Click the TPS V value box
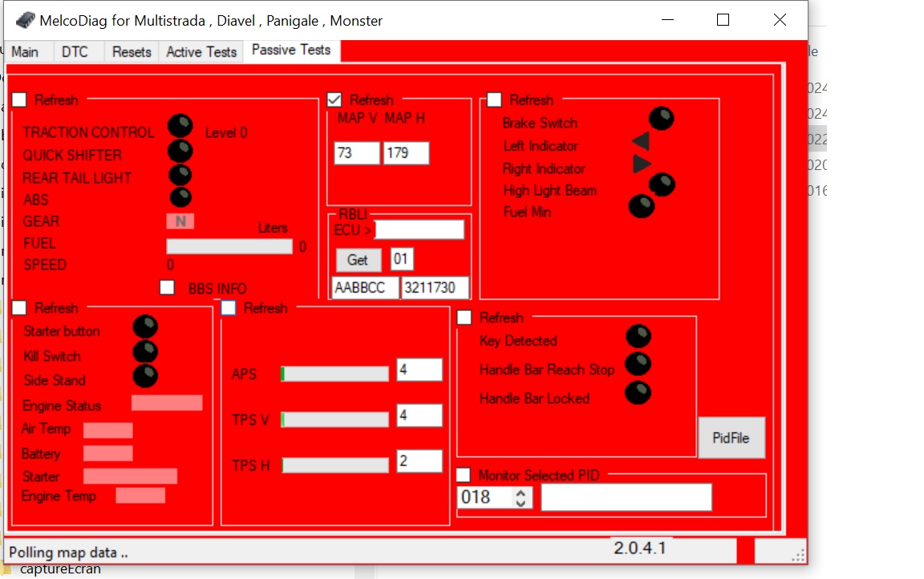Viewport: 924px width, 579px height. [x=419, y=415]
